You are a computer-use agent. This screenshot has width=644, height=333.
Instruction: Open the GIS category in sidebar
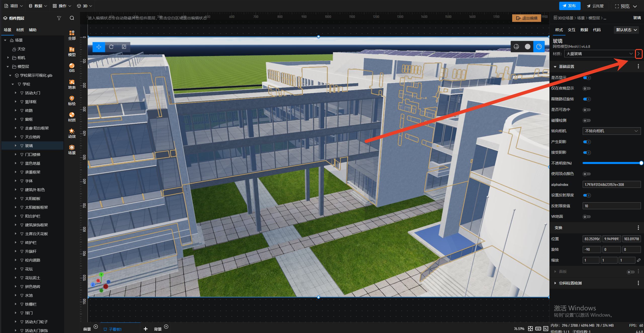tap(72, 68)
